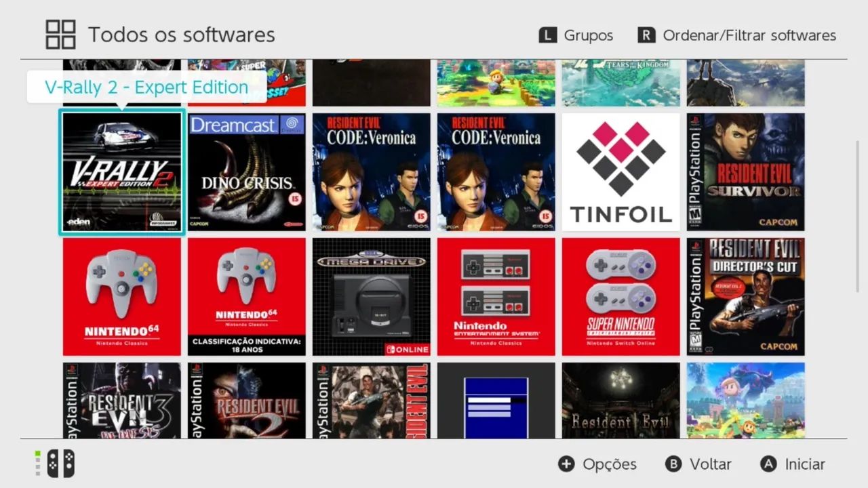Click the V-Rally 2 - Expert Edition tooltip label
Screen dimensions: 868x488
point(146,87)
